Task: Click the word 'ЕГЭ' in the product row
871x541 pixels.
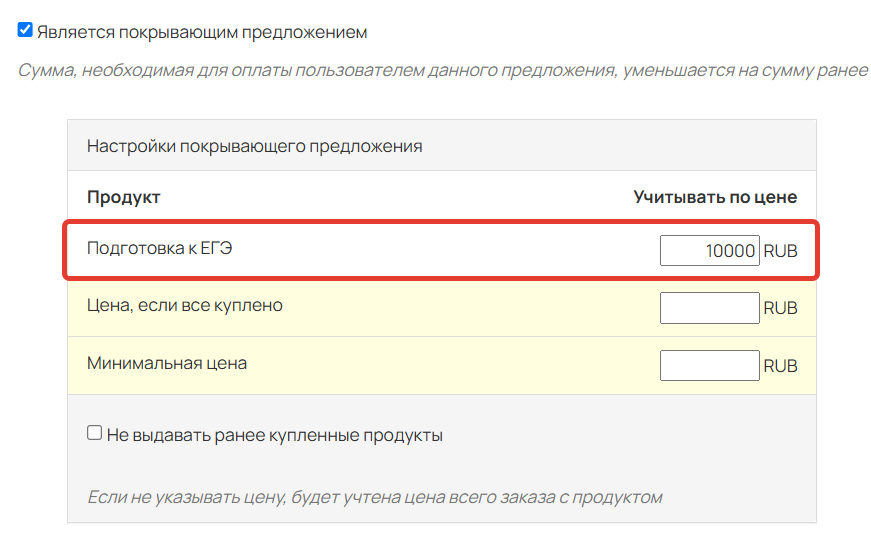Action: 216,248
